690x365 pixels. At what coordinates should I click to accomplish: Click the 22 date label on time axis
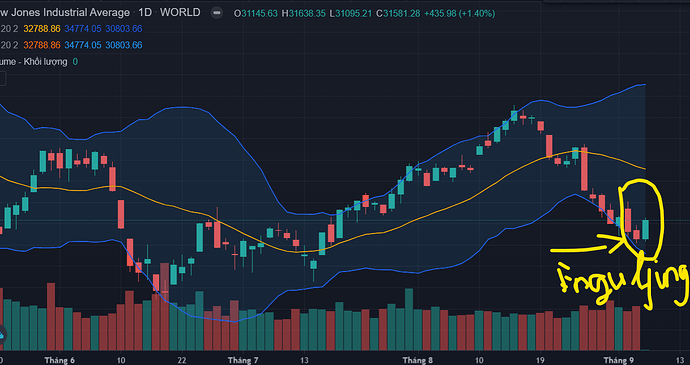[x=182, y=361]
